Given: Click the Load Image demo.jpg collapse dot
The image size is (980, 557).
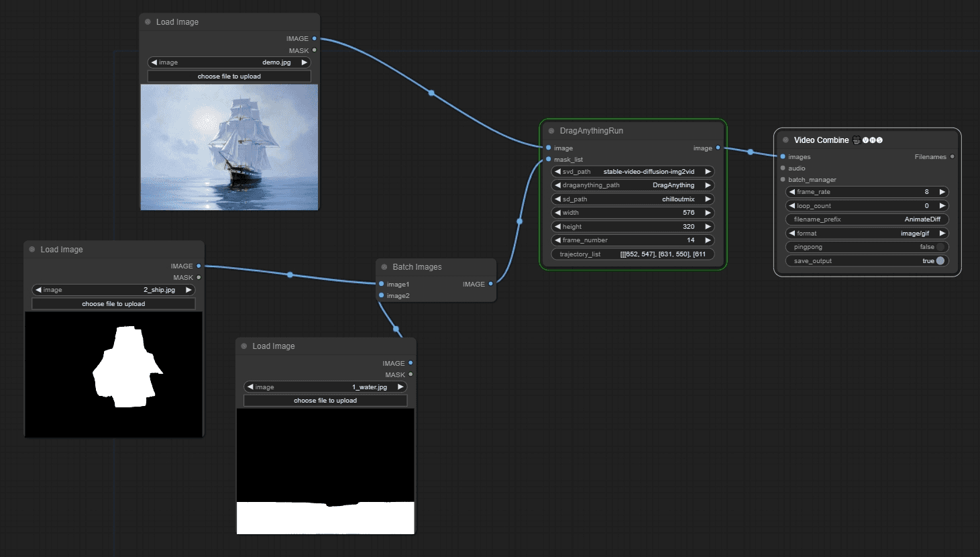Looking at the screenshot, I should (148, 22).
